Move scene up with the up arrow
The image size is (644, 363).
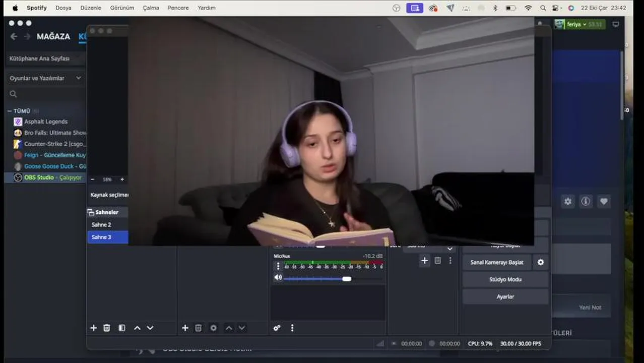point(137,328)
